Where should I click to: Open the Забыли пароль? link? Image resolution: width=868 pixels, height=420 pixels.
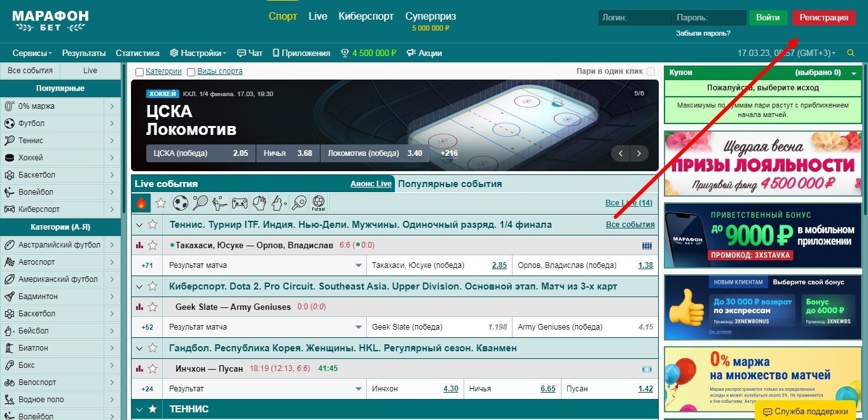click(x=703, y=33)
